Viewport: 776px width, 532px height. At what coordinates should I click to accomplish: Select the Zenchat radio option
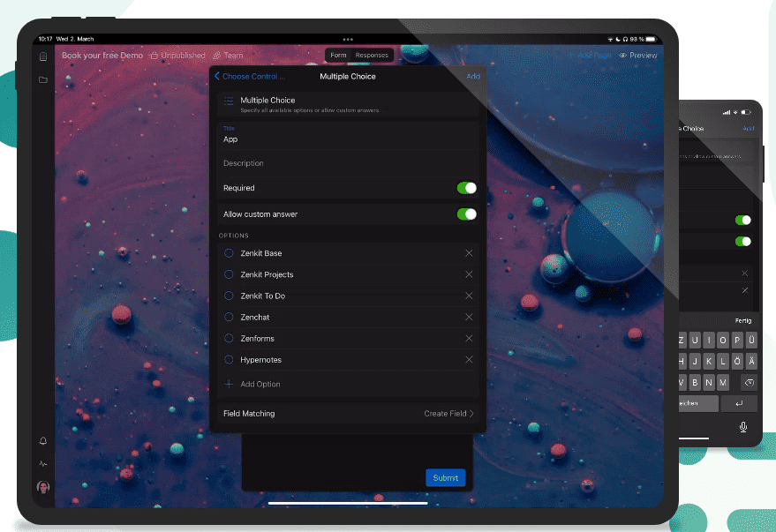coord(229,317)
